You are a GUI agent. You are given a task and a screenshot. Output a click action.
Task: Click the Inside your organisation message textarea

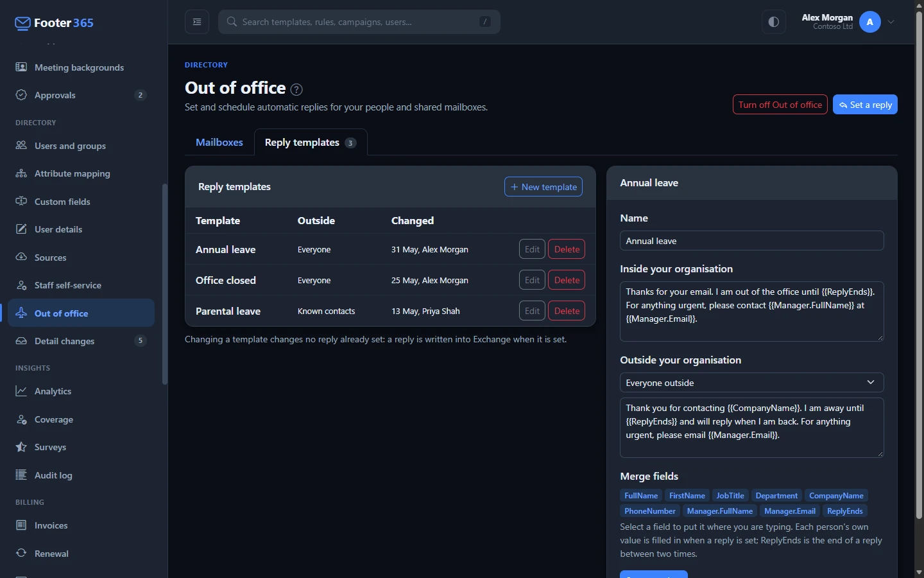752,311
